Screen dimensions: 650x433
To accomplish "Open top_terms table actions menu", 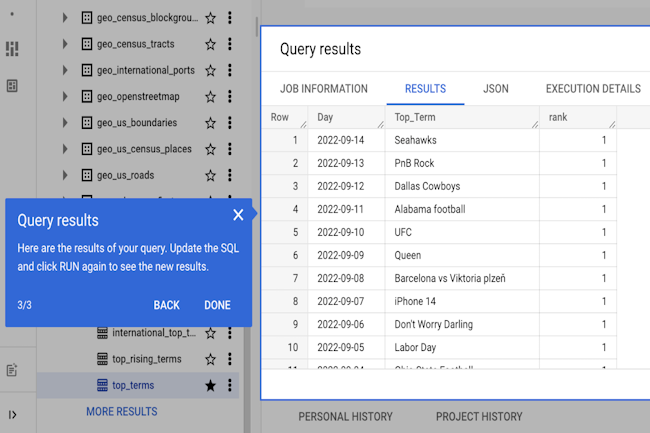I will click(x=230, y=385).
